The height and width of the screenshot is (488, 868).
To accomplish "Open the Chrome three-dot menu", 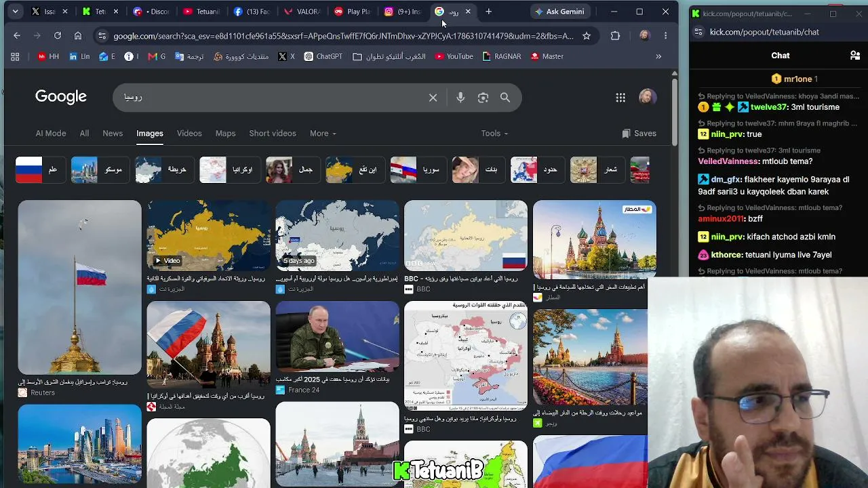I will 665,36.
